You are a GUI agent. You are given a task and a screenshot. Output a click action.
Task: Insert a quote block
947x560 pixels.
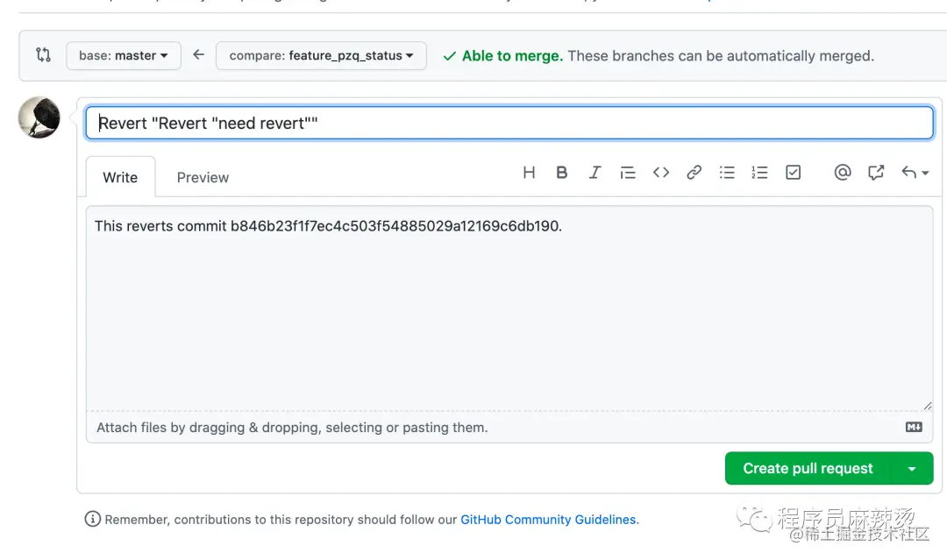point(628,173)
